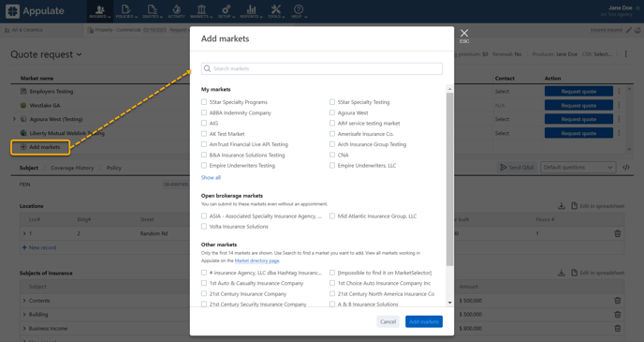
Task: Check the AIG market
Action: coord(204,123)
